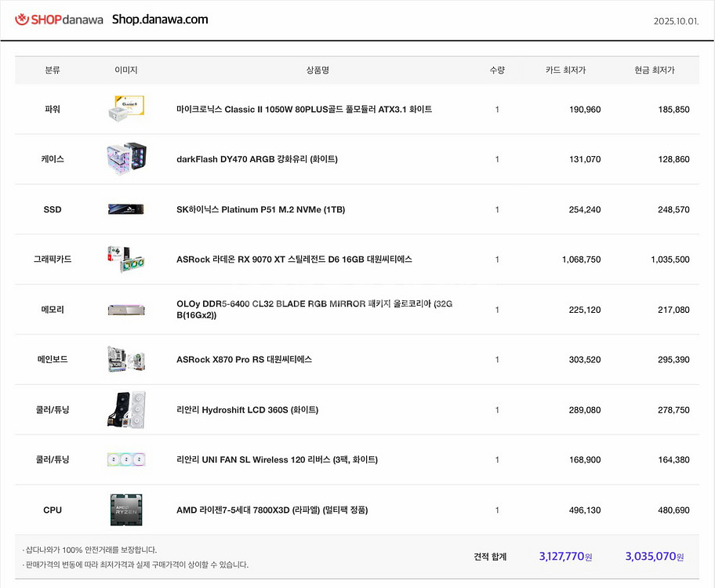Screen dimensions: 715x588
Task: Click the ASRock X870 Pro RS motherboard image
Action: (126, 359)
